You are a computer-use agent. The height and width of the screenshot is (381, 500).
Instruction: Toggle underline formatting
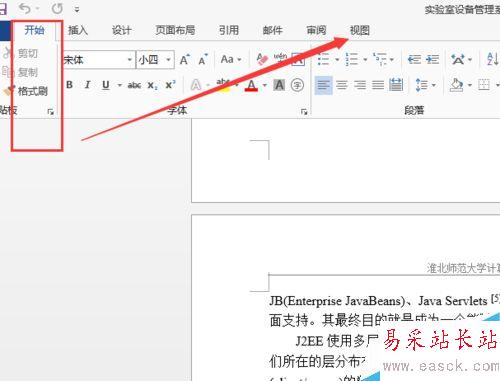[106, 85]
